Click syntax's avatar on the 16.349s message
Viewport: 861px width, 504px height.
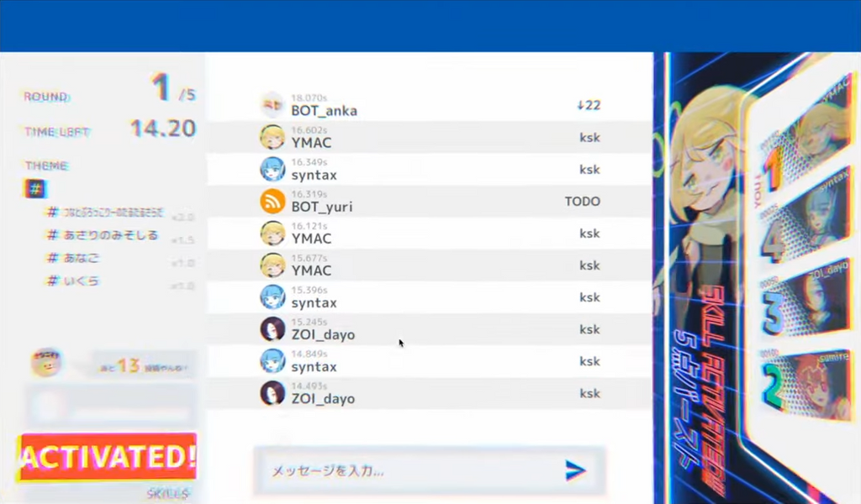[x=272, y=169]
